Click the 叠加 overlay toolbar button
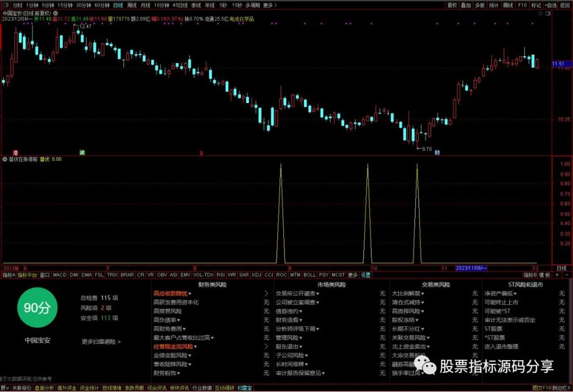 click(466, 5)
